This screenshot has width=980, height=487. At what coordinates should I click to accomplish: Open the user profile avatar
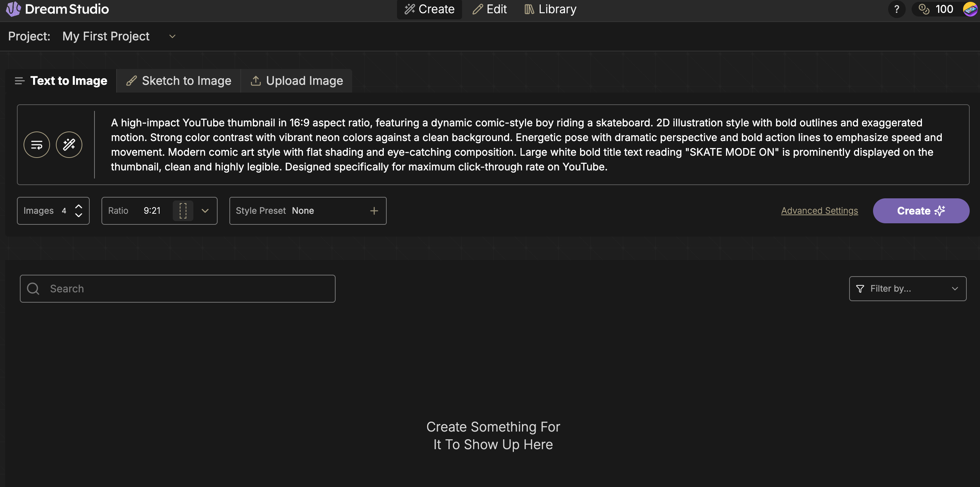pyautogui.click(x=970, y=9)
